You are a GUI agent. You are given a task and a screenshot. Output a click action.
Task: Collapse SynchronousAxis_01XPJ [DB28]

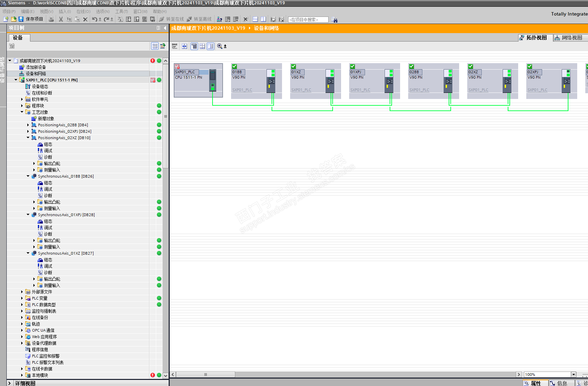tap(28, 215)
